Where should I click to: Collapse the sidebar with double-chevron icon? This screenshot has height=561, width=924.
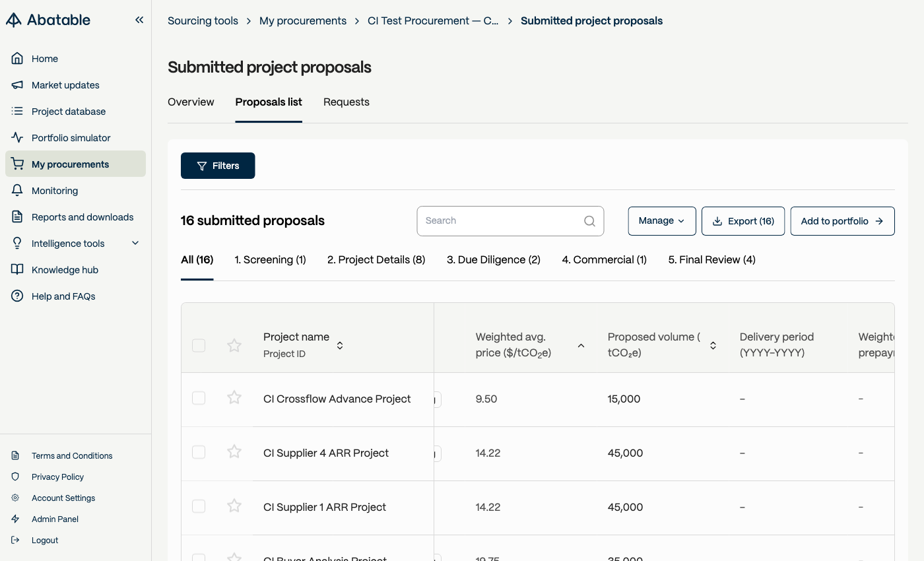[x=139, y=20]
